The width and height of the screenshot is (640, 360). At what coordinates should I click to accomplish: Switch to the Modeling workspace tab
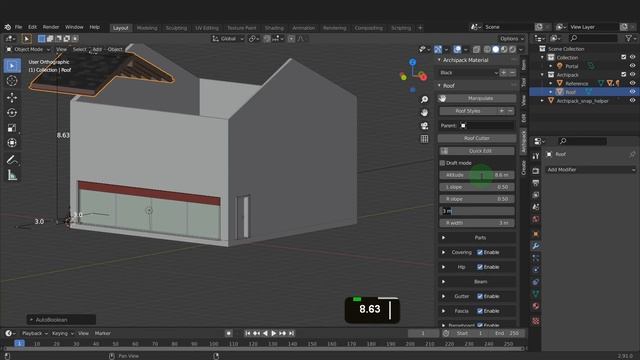pyautogui.click(x=147, y=28)
